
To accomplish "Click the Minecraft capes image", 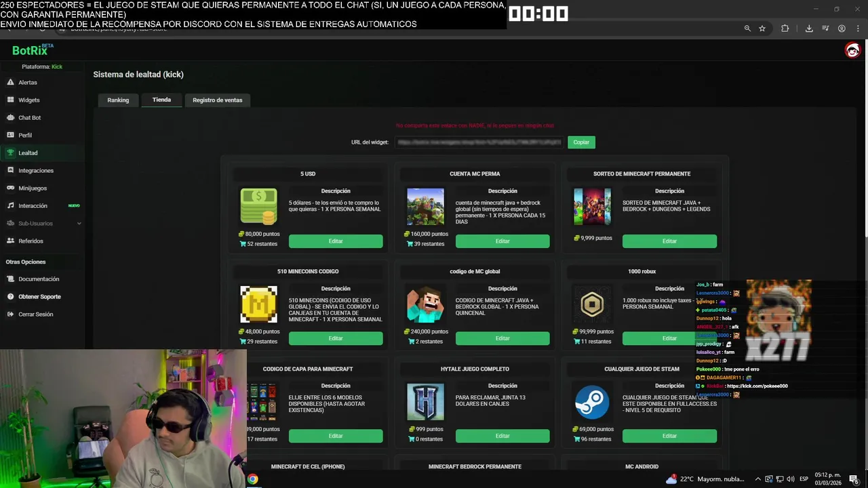I will [262, 402].
